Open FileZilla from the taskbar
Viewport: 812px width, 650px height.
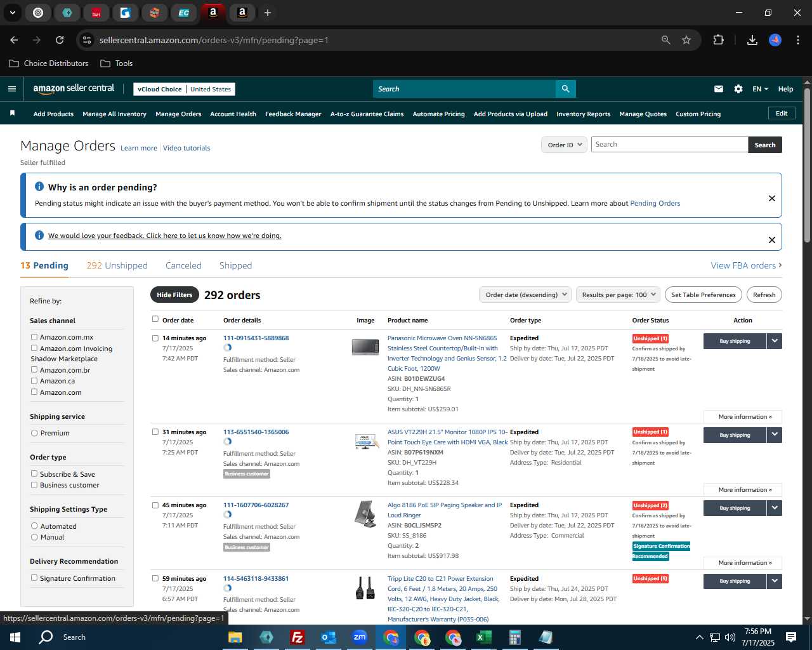point(297,637)
